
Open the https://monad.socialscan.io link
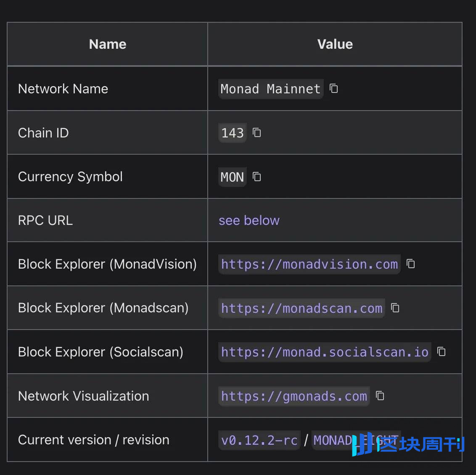[x=325, y=352]
